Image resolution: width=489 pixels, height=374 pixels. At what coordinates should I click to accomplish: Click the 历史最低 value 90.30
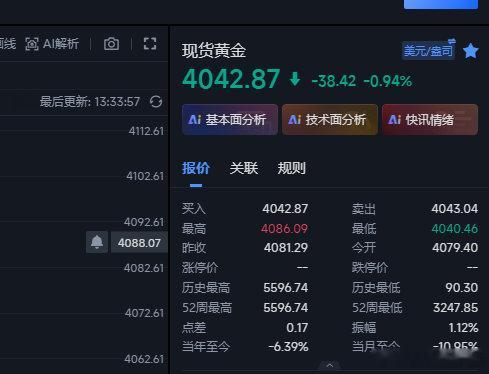[461, 287]
